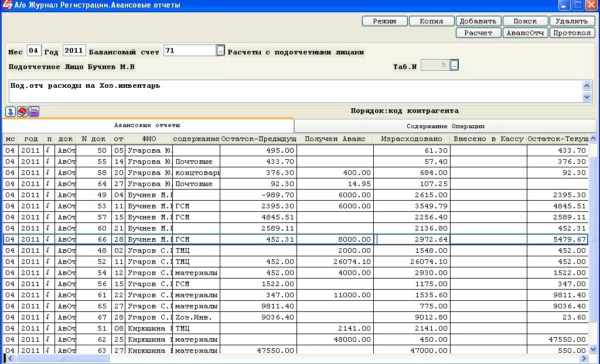Open the red book reference icon
Viewport: 600px width, 364px height.
pyautogui.click(x=22, y=112)
